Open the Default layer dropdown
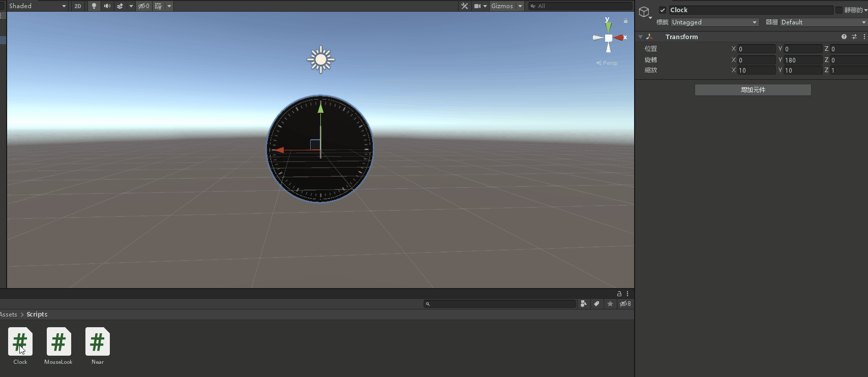 point(823,22)
